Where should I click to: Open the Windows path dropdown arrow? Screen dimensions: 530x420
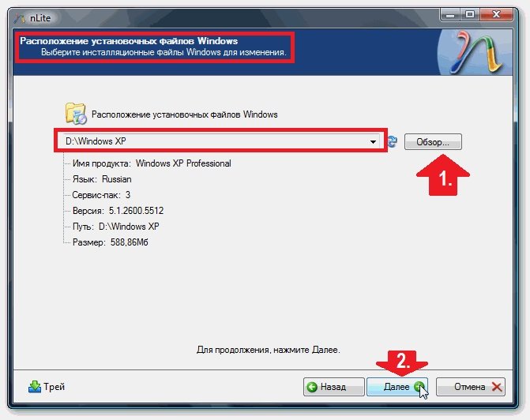pos(373,141)
